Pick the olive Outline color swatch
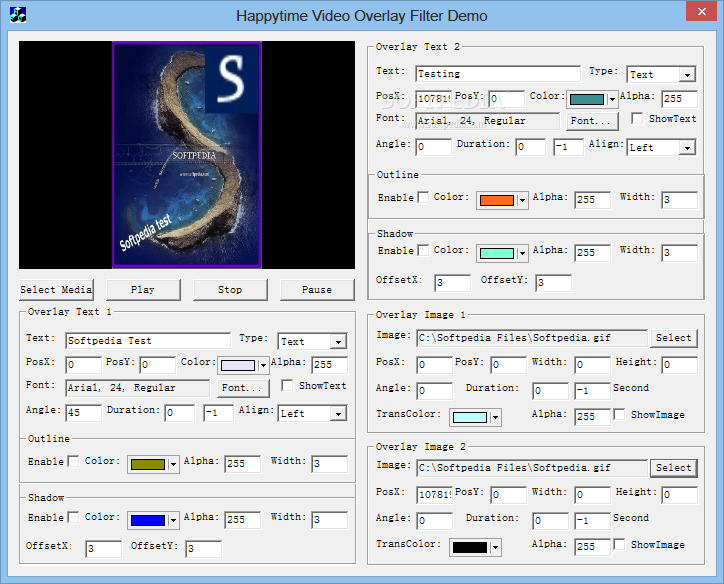Image resolution: width=724 pixels, height=584 pixels. click(x=148, y=464)
